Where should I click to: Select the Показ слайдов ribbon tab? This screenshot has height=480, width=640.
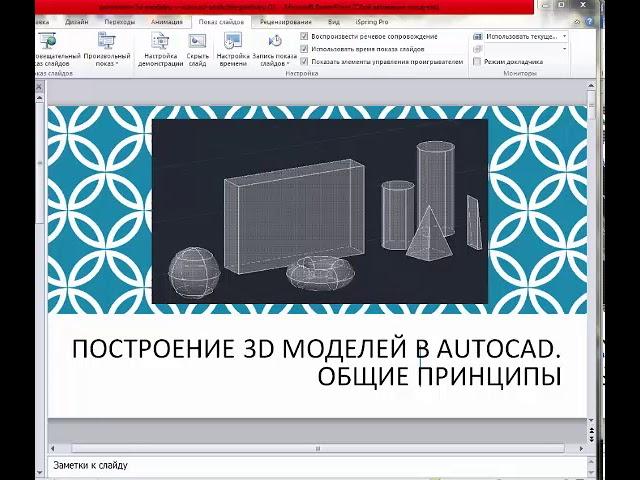click(221, 22)
